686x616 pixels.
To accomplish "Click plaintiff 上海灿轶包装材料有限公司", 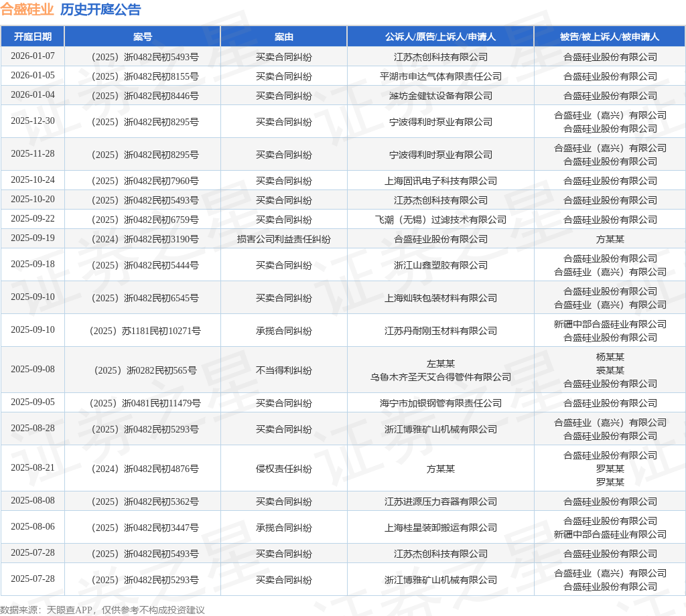I will point(441,298).
